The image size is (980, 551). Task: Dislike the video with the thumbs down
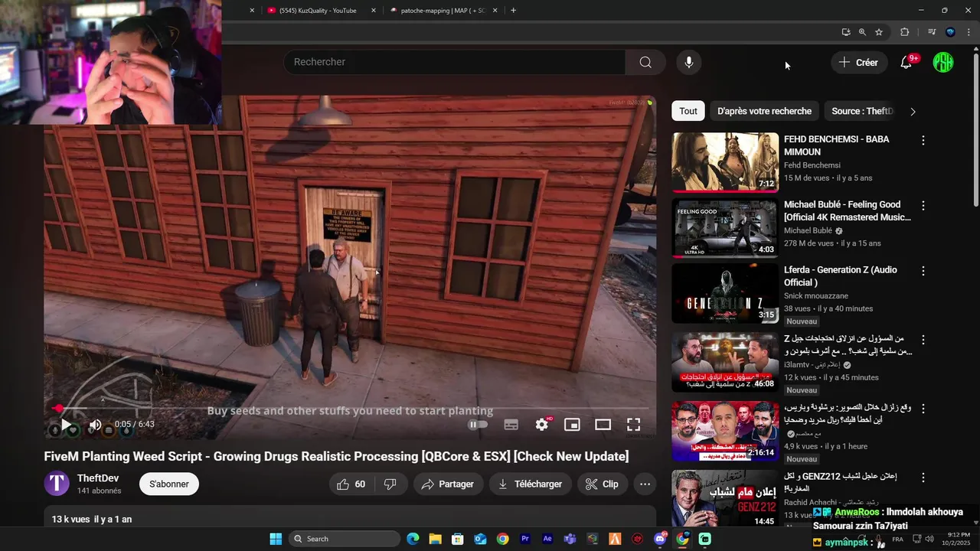[x=390, y=484]
